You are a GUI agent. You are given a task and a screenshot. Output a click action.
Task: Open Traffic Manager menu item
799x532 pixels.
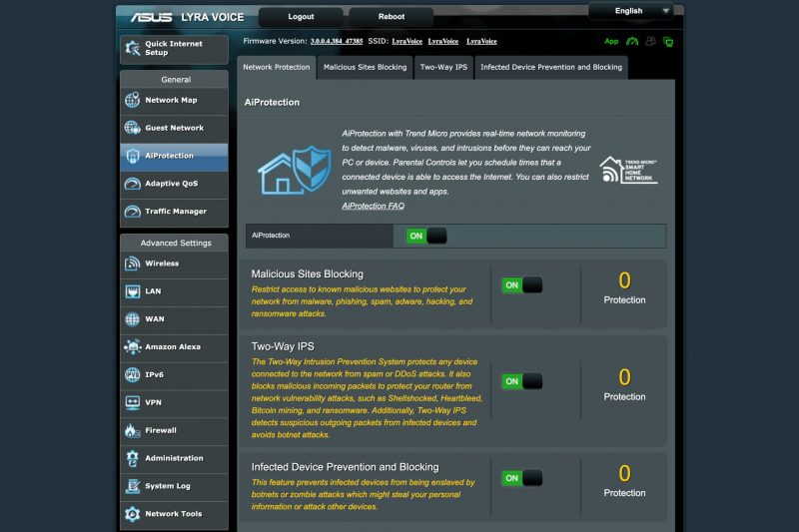point(174,212)
